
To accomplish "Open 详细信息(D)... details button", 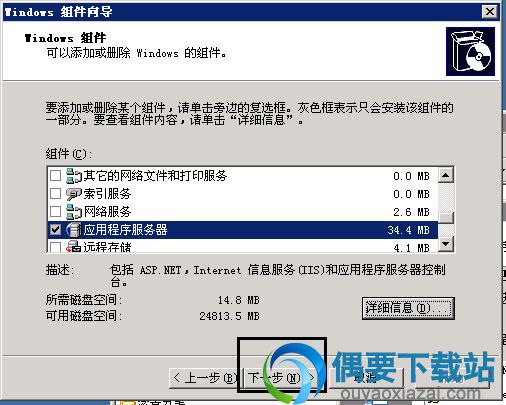I will 408,308.
